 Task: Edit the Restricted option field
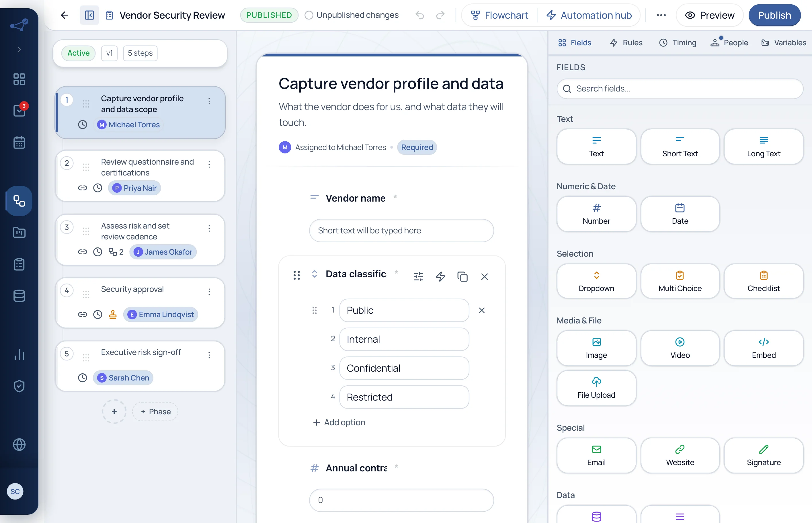tap(404, 397)
